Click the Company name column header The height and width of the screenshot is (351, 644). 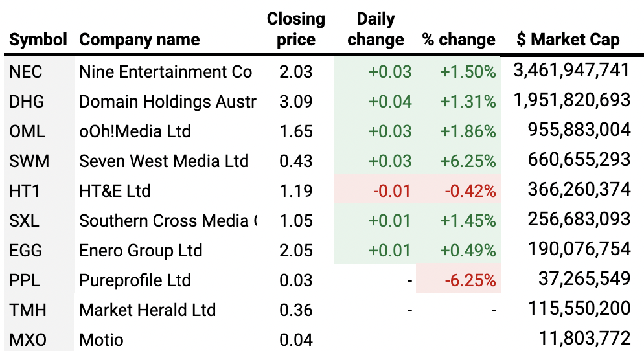pyautogui.click(x=138, y=40)
